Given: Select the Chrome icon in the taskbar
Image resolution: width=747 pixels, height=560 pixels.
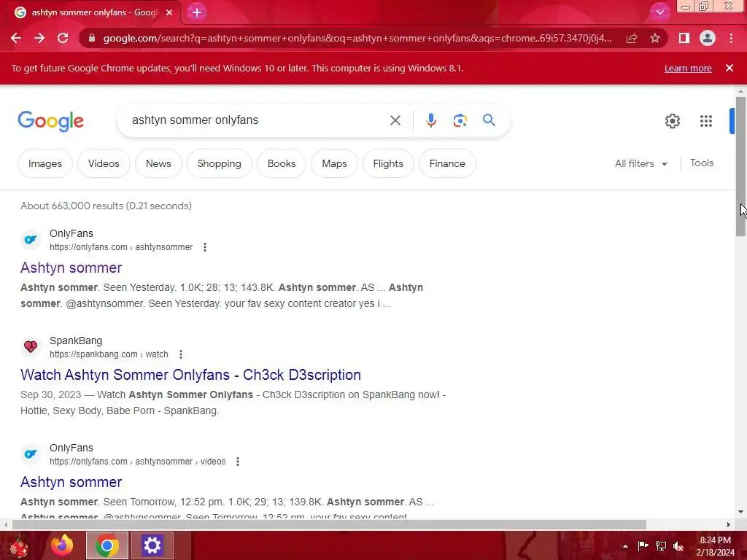Looking at the screenshot, I should [107, 545].
